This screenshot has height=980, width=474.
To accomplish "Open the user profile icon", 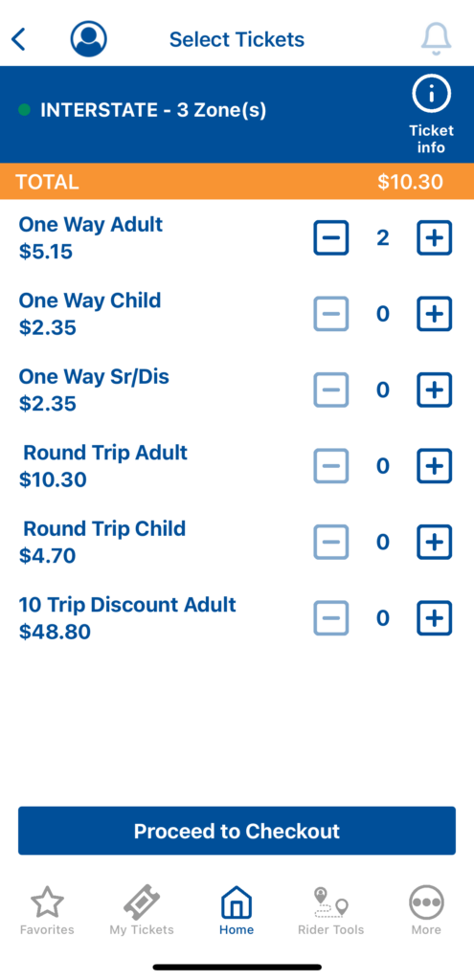I will (88, 38).
